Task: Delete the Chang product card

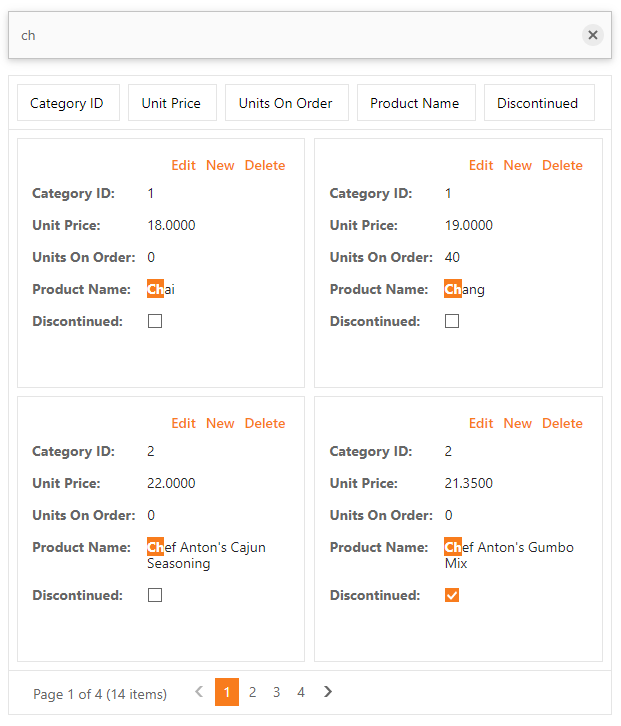Action: pos(562,165)
